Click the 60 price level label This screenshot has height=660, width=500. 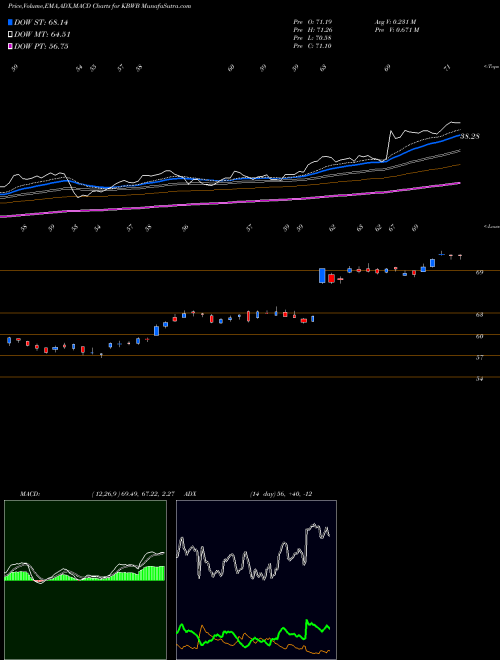tap(479, 336)
